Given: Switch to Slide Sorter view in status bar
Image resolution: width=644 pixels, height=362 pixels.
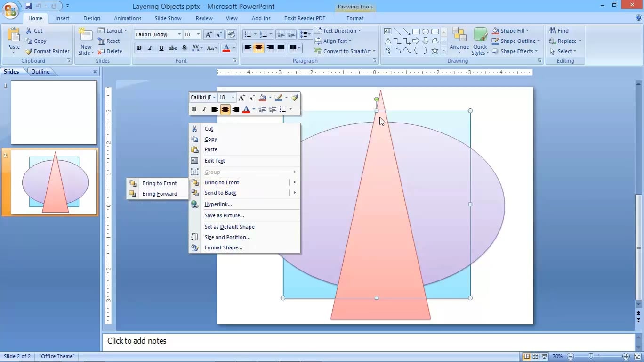Looking at the screenshot, I should pos(536,356).
